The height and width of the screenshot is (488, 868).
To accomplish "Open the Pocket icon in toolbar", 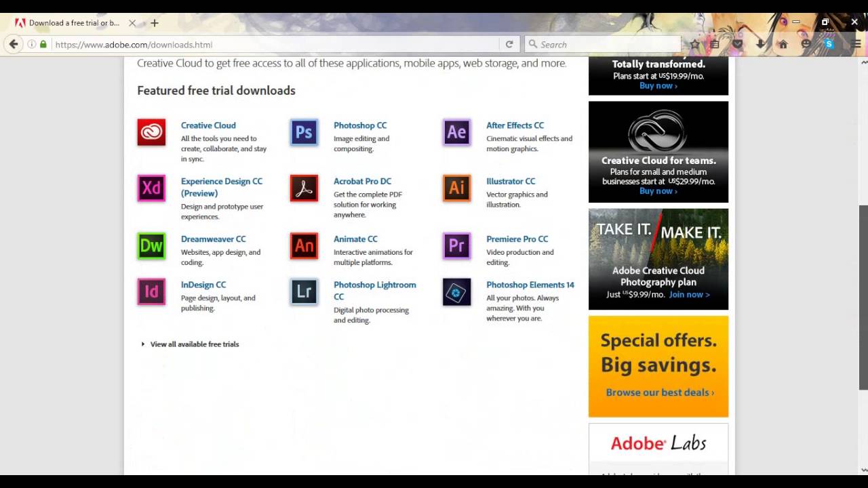I will coord(738,44).
